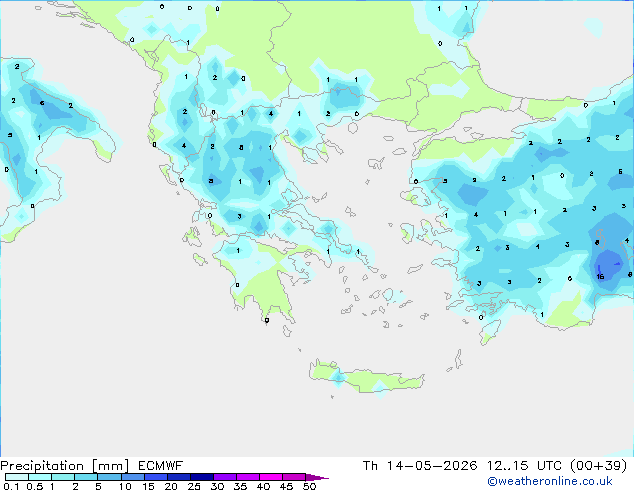Click the '16' precipitation value on the map
This screenshot has width=634, height=490.
(x=600, y=277)
